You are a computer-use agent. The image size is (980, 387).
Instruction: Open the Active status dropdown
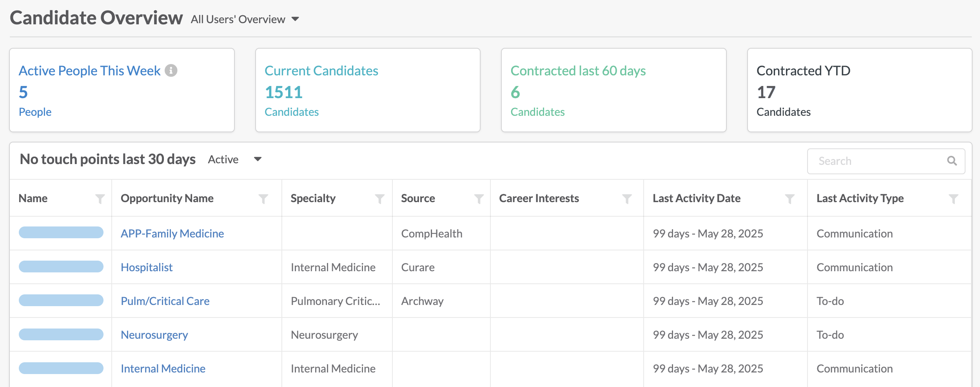[235, 159]
